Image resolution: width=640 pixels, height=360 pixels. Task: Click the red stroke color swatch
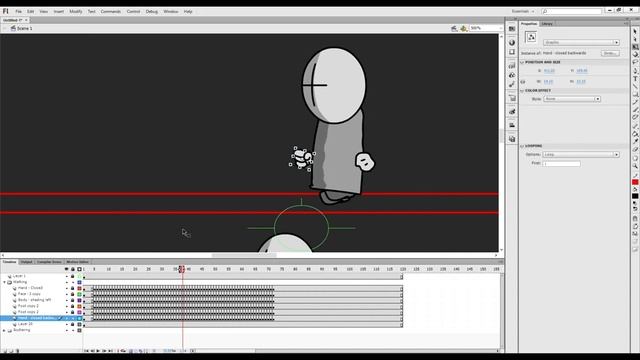pos(635,182)
